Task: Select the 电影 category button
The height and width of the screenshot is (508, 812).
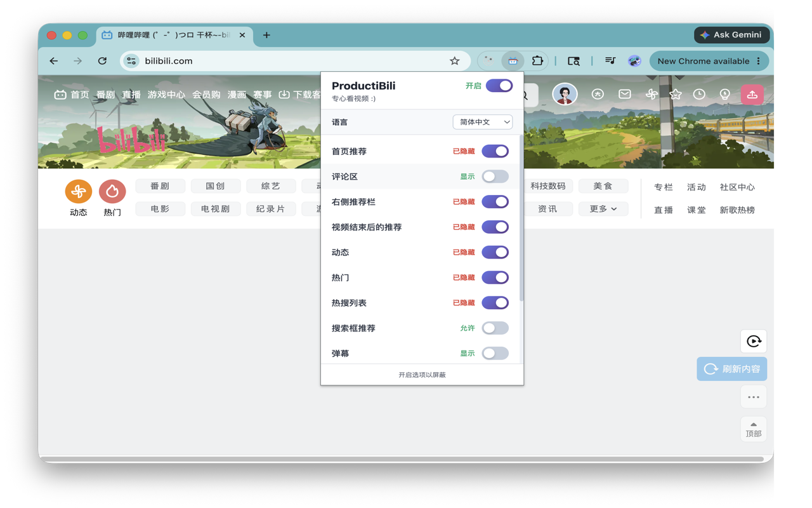Action: click(x=160, y=209)
